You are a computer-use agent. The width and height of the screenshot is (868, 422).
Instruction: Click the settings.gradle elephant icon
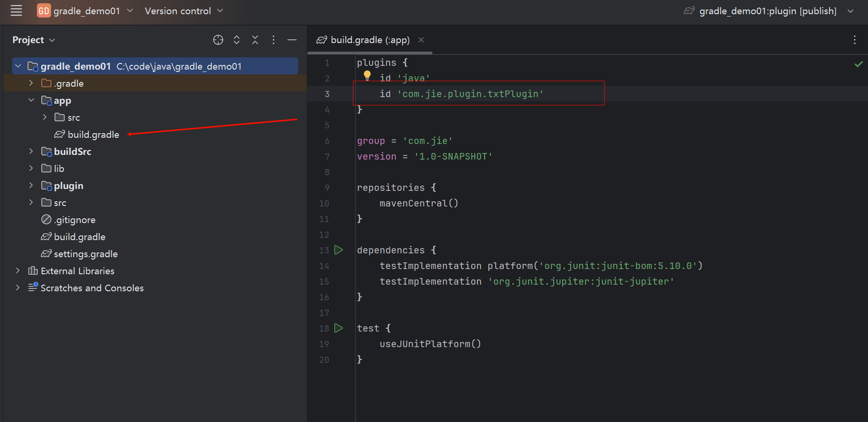(x=46, y=253)
